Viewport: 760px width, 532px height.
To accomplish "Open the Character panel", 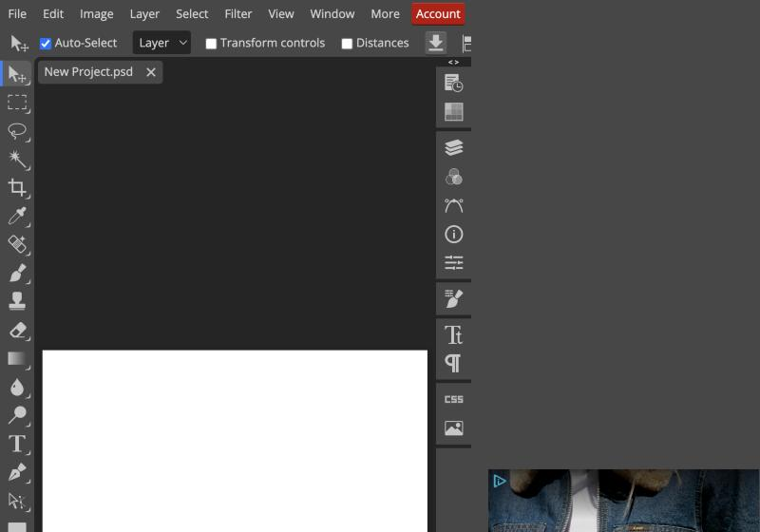I will click(x=454, y=334).
